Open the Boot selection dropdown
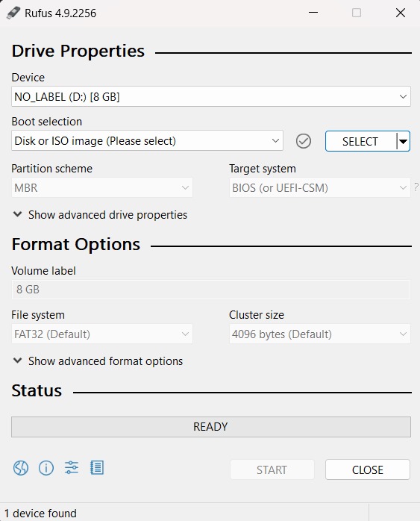The width and height of the screenshot is (420, 521). point(147,140)
